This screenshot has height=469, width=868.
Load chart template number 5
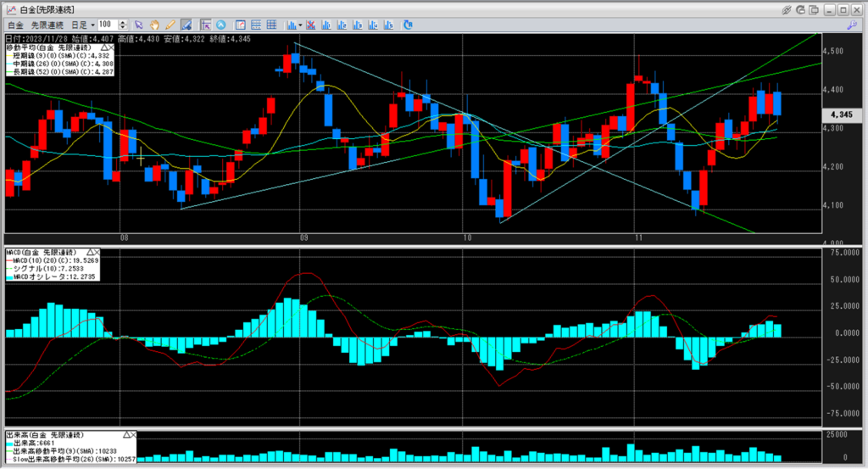(x=388, y=25)
